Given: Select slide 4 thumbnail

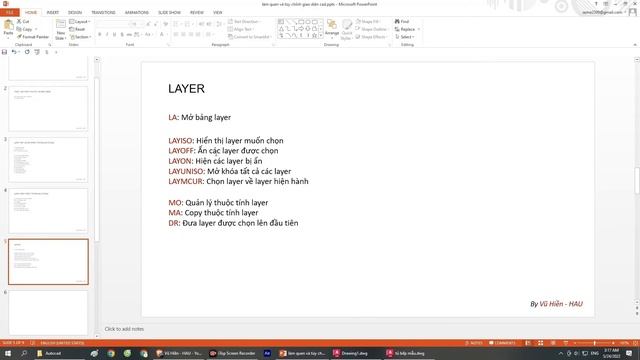Looking at the screenshot, I should tap(48, 211).
